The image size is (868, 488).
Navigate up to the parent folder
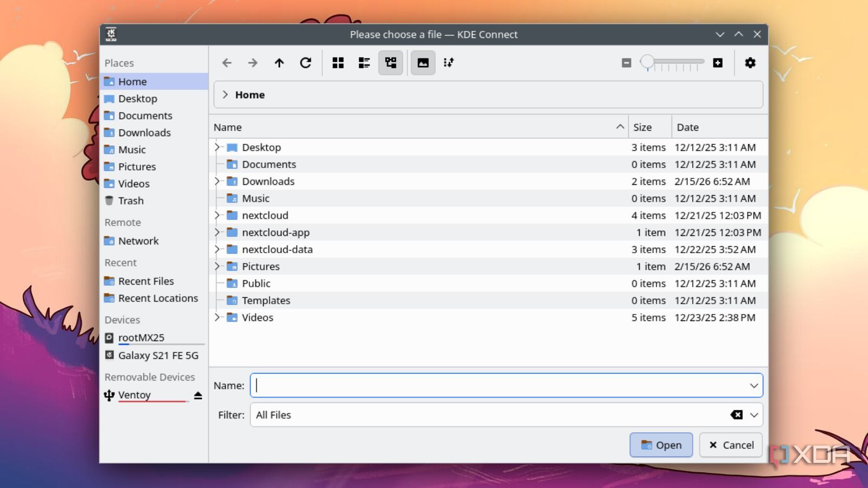tap(279, 63)
